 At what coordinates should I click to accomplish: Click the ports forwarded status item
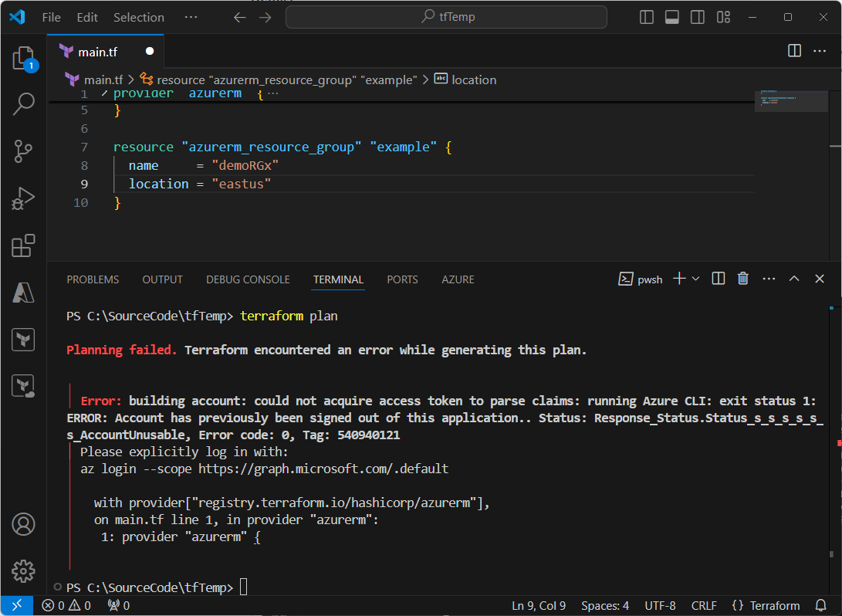[119, 605]
